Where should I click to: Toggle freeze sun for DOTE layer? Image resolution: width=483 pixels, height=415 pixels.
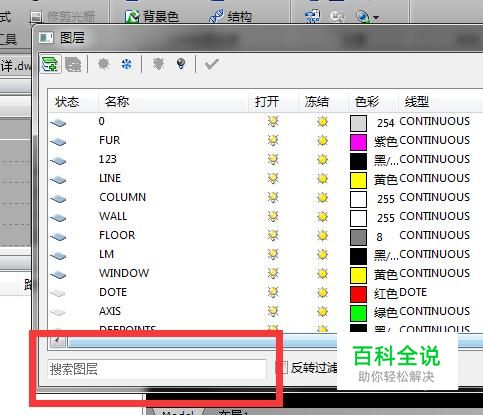click(322, 293)
